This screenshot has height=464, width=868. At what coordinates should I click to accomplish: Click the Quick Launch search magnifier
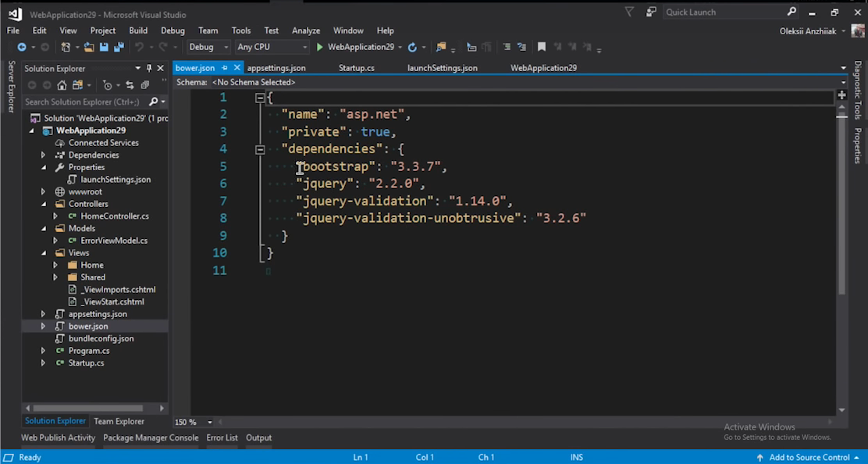pyautogui.click(x=792, y=12)
